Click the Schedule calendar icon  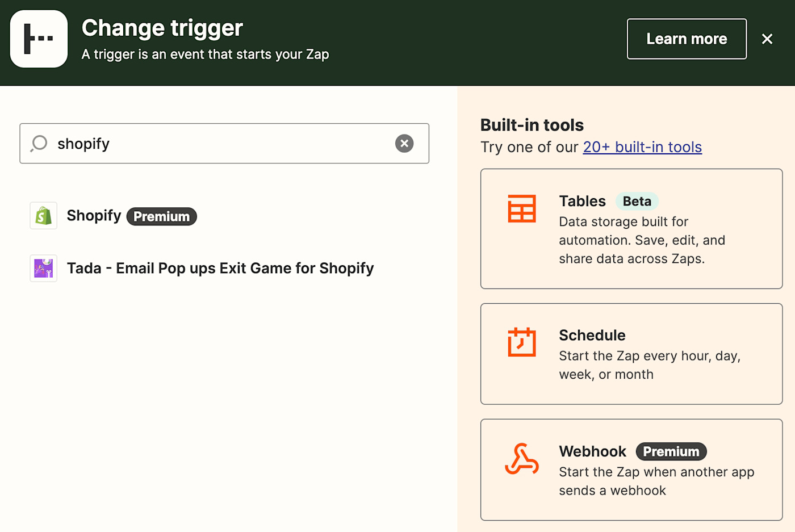point(522,342)
